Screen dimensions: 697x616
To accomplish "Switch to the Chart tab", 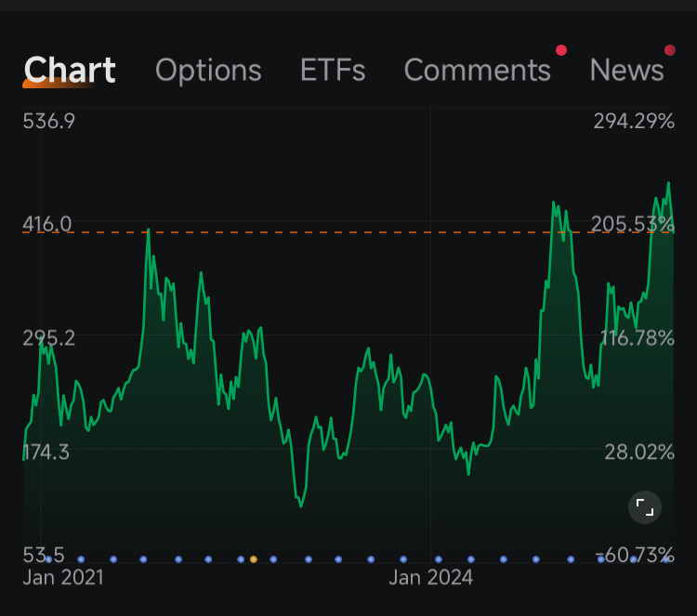I will click(70, 71).
